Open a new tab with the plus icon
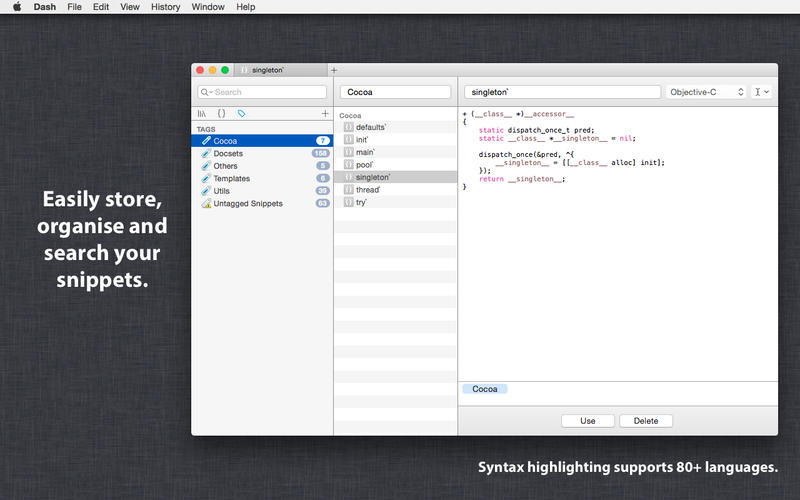Screen dimensions: 800x500 pyautogui.click(x=334, y=70)
